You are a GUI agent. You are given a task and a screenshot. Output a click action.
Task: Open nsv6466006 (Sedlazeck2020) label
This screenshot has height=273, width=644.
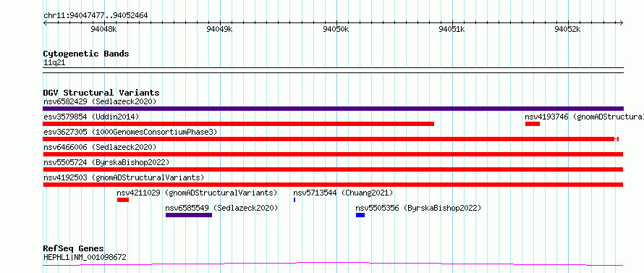pos(100,147)
